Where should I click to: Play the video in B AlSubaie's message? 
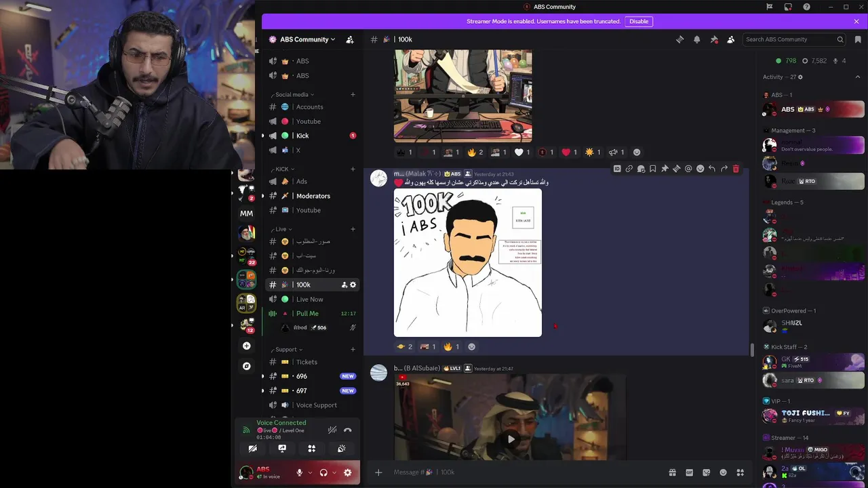[x=511, y=439]
